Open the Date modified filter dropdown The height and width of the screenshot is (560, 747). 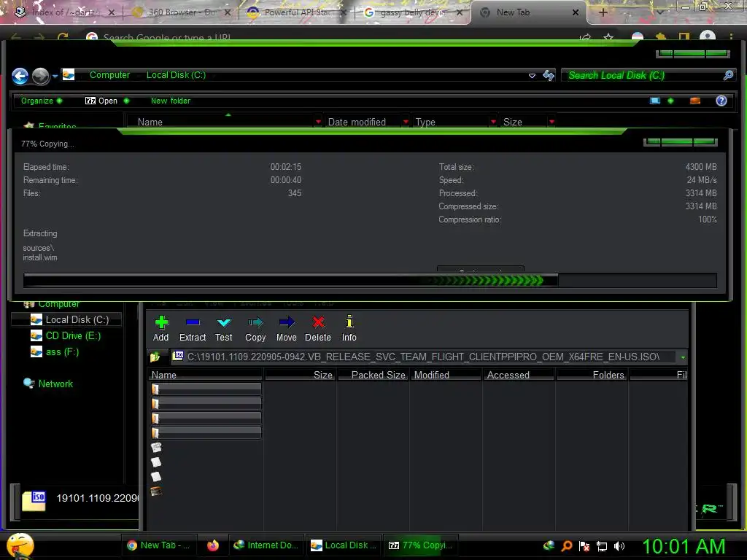click(x=406, y=122)
